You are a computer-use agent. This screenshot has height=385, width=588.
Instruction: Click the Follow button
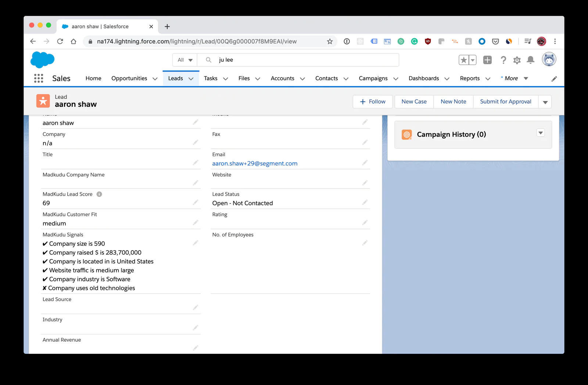click(x=372, y=101)
